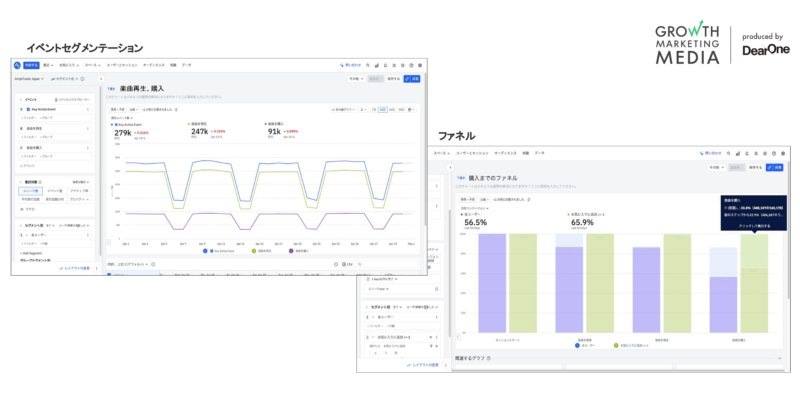Expand the スペース dropdown in left window
Viewport: 800px width, 420px height.
pyautogui.click(x=92, y=65)
